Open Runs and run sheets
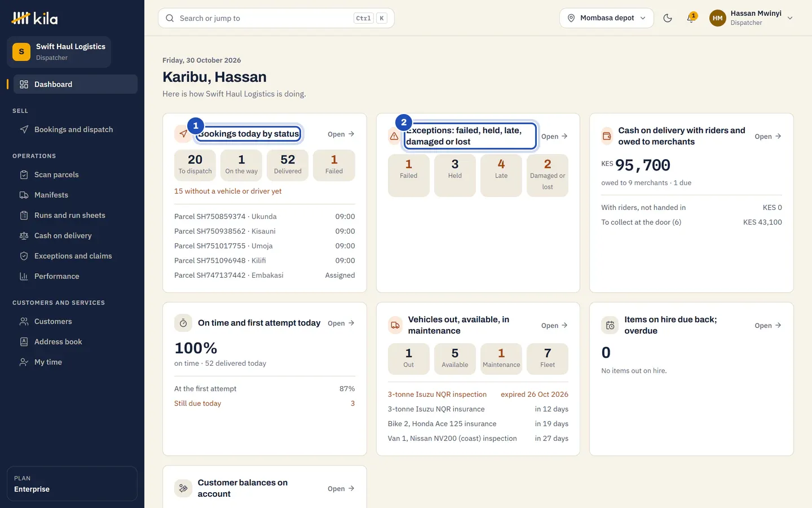The width and height of the screenshot is (812, 508). (76, 215)
